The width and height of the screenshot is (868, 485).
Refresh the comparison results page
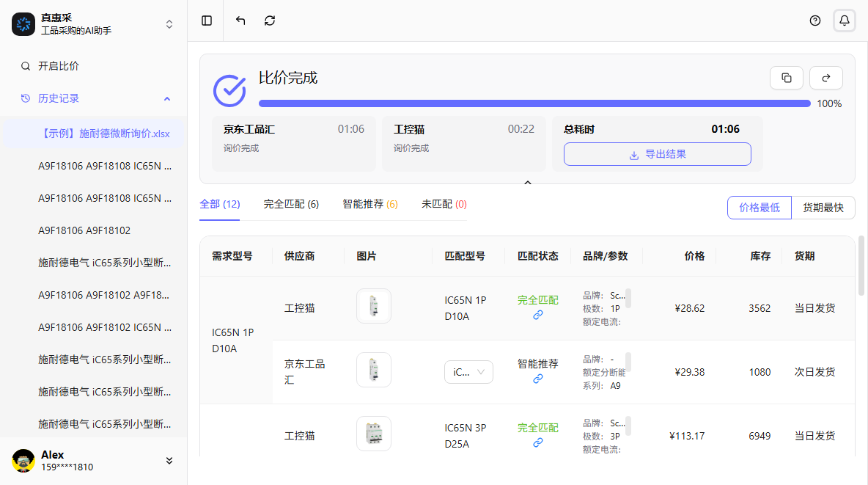click(x=269, y=21)
